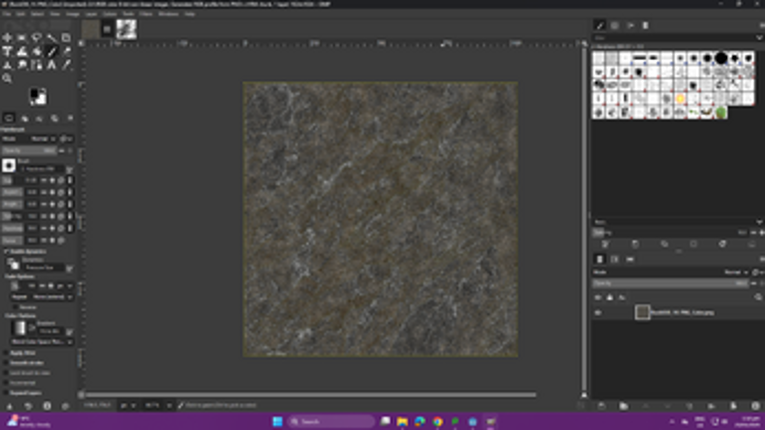Screen dimensions: 765x430
Task: Select the Free Select lasso tool
Action: (37, 38)
